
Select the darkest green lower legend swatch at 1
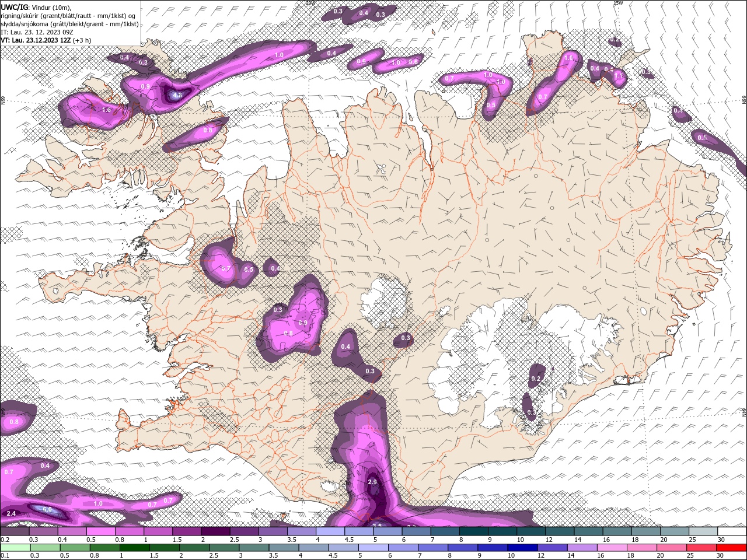click(x=134, y=547)
